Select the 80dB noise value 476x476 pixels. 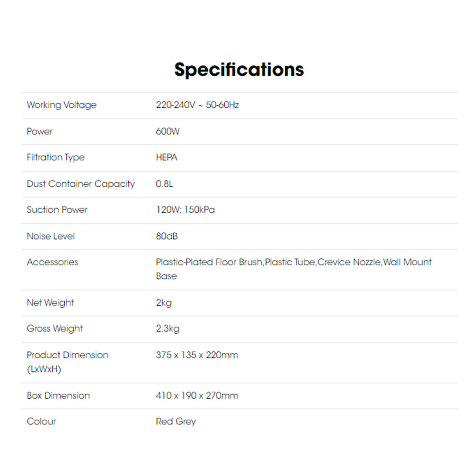[x=167, y=236]
